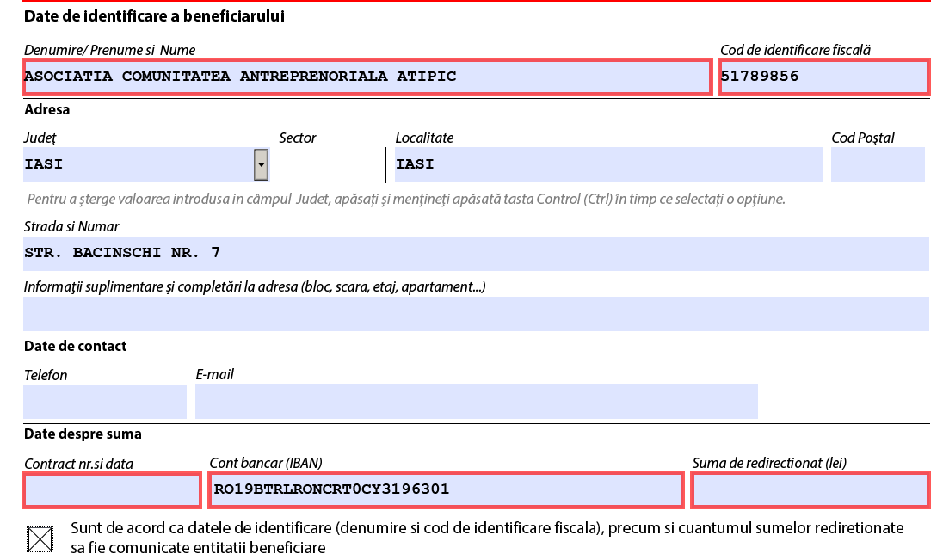
Task: Select the Cod Poștal input box
Action: 877,164
